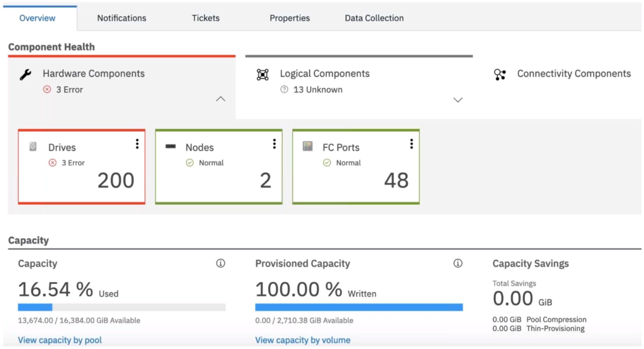Click the Nodes card count 2
Image resolution: width=644 pixels, height=349 pixels.
[266, 180]
